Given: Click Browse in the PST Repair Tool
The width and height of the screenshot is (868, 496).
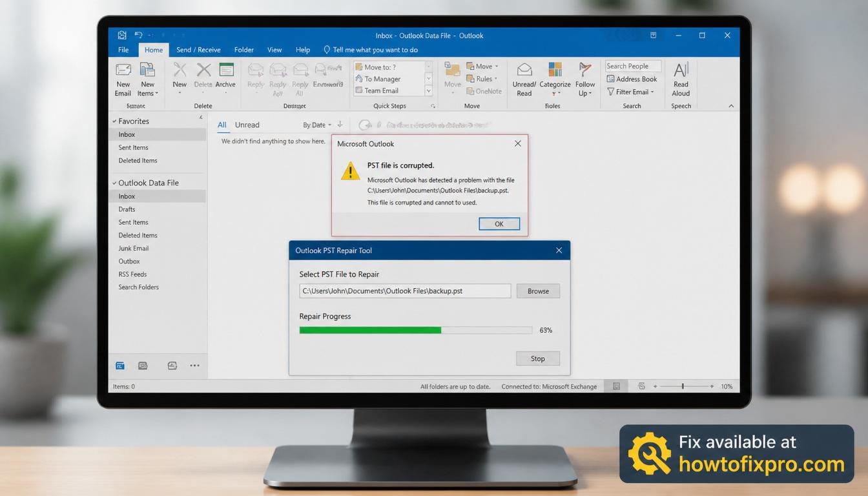Looking at the screenshot, I should coord(538,291).
